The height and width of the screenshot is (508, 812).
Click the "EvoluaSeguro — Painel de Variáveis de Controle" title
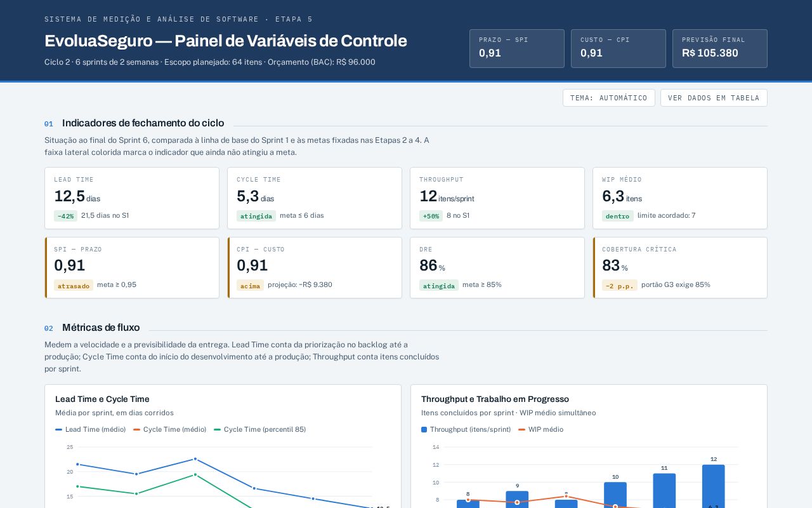[225, 41]
